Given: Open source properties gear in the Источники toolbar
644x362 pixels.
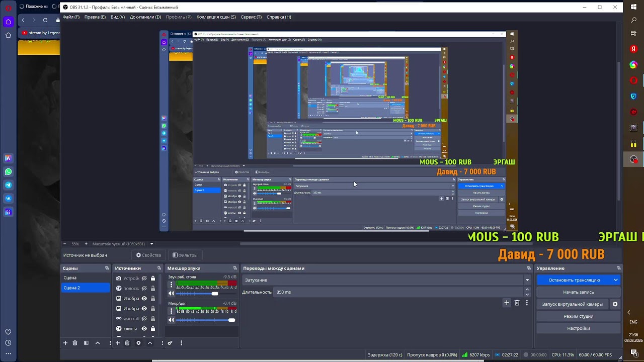Looking at the screenshot, I should tap(138, 343).
